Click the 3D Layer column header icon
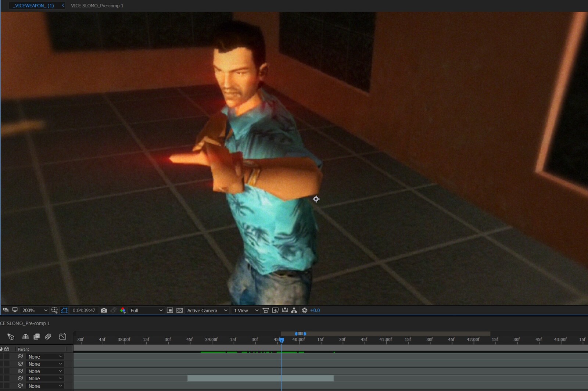 7,349
